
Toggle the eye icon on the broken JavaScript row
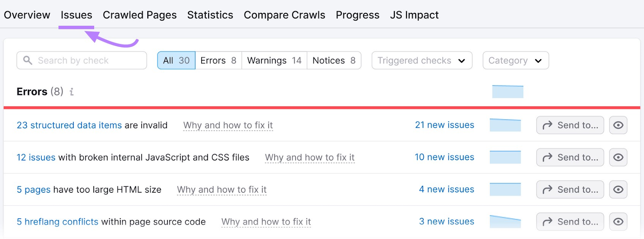coord(618,157)
